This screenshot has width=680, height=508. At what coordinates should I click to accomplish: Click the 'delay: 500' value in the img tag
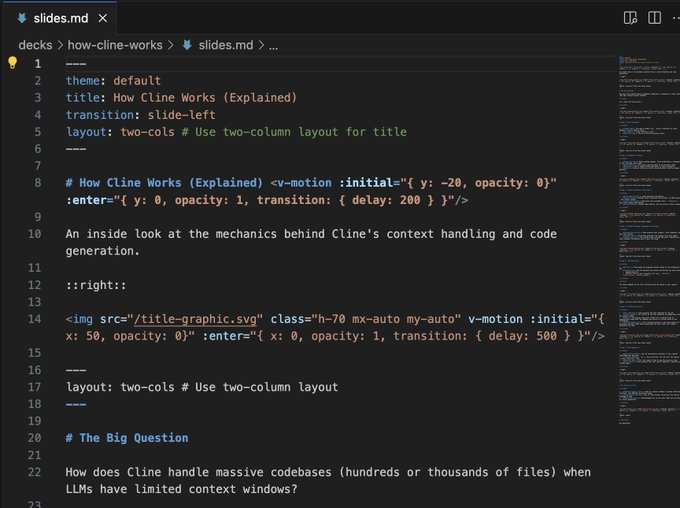(x=523, y=336)
